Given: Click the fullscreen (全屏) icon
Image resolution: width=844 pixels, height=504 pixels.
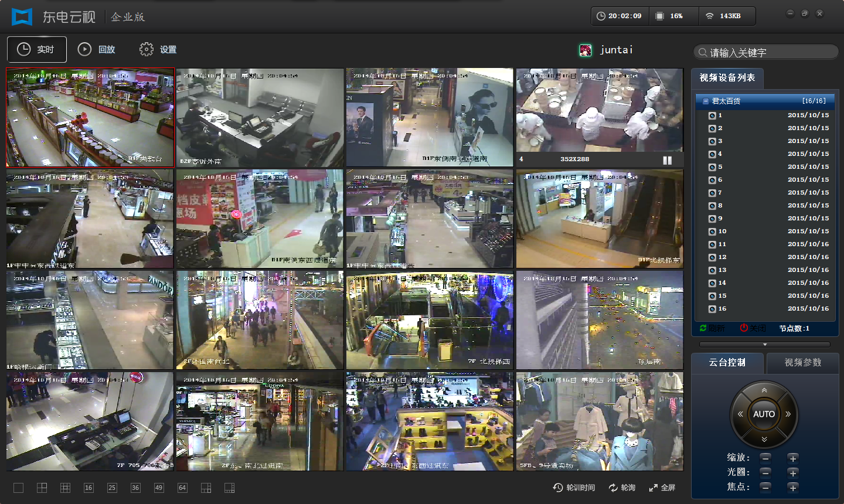Looking at the screenshot, I should 662,488.
